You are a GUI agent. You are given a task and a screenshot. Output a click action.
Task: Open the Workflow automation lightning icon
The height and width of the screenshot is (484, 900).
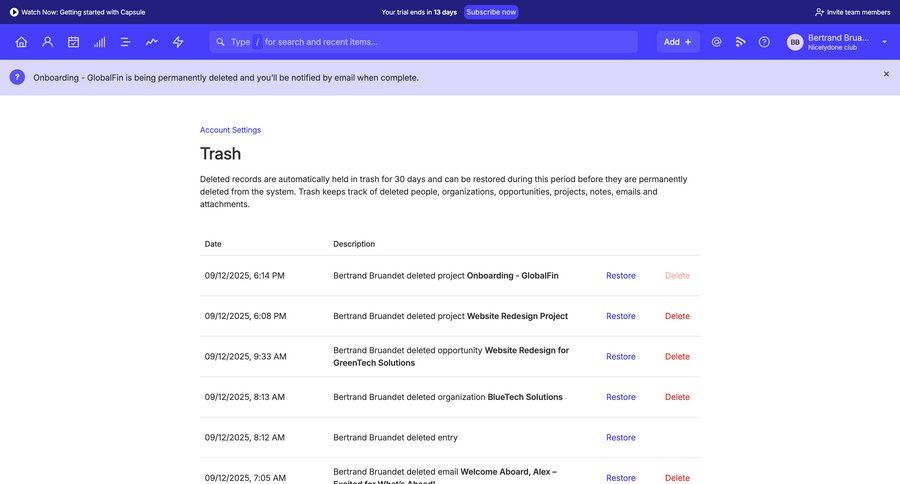(178, 42)
